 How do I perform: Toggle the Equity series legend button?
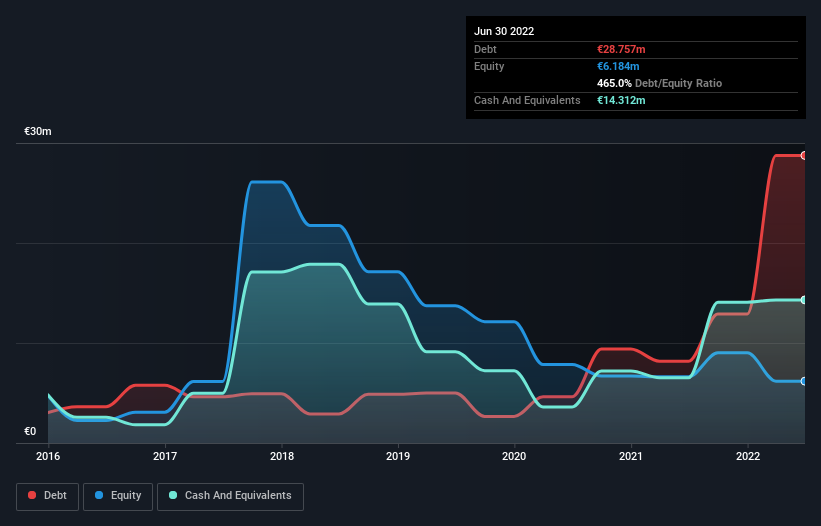(x=118, y=496)
